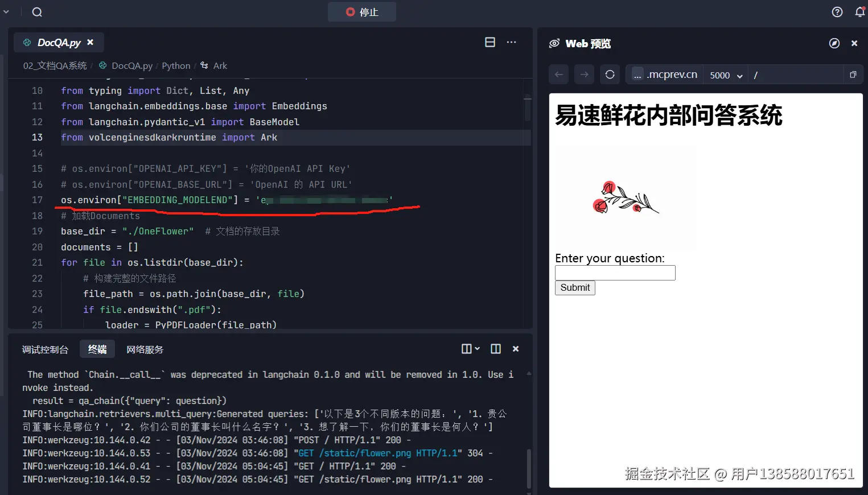This screenshot has width=868, height=495.
Task: Click terminal POST / HTTP/1.1 line
Action: (x=216, y=440)
